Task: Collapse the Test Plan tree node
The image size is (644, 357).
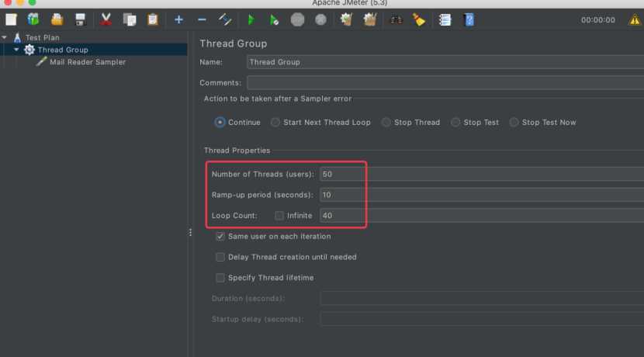Action: tap(4, 38)
